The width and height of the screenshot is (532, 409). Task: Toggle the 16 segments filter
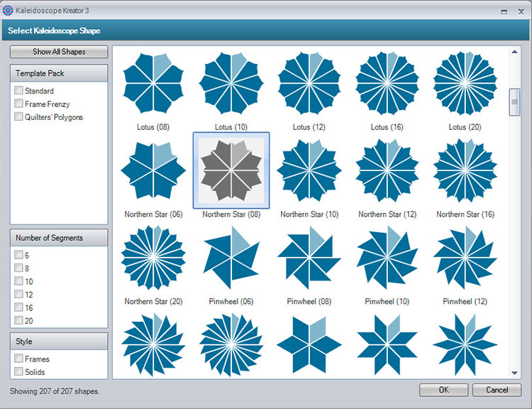[x=18, y=307]
